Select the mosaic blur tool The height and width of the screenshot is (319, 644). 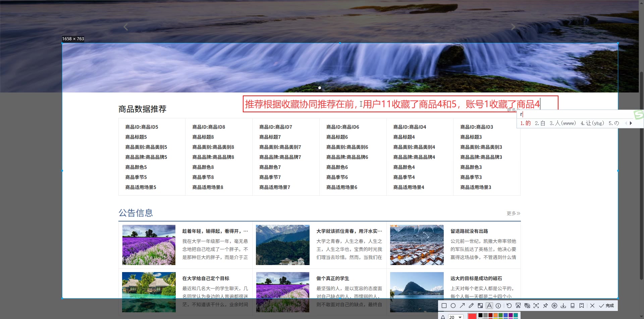(480, 306)
